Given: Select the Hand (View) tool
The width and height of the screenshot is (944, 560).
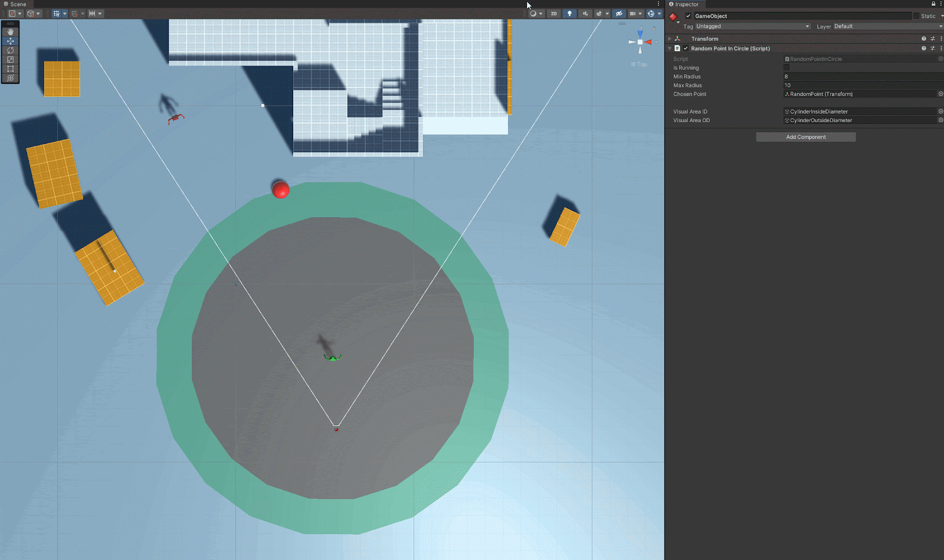Looking at the screenshot, I should [10, 32].
